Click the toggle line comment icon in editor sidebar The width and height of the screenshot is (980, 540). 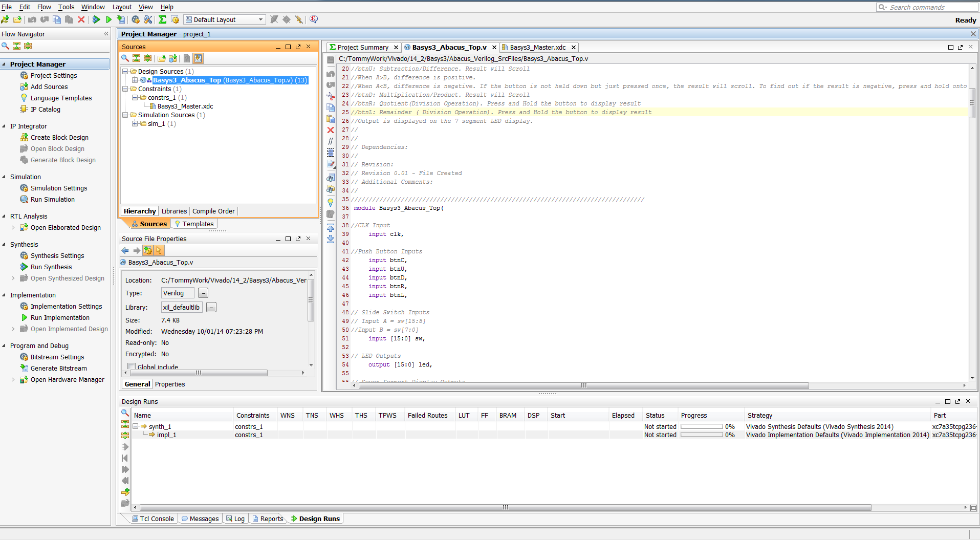(331, 141)
